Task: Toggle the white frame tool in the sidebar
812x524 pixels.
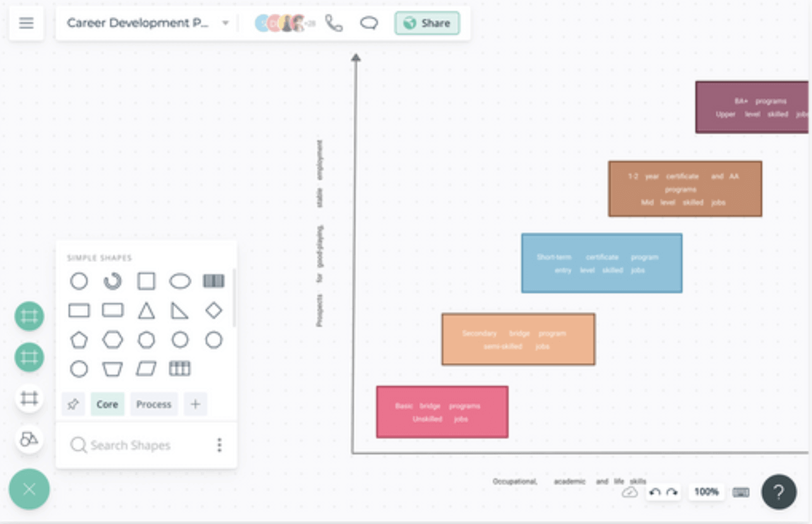Action: 29,398
